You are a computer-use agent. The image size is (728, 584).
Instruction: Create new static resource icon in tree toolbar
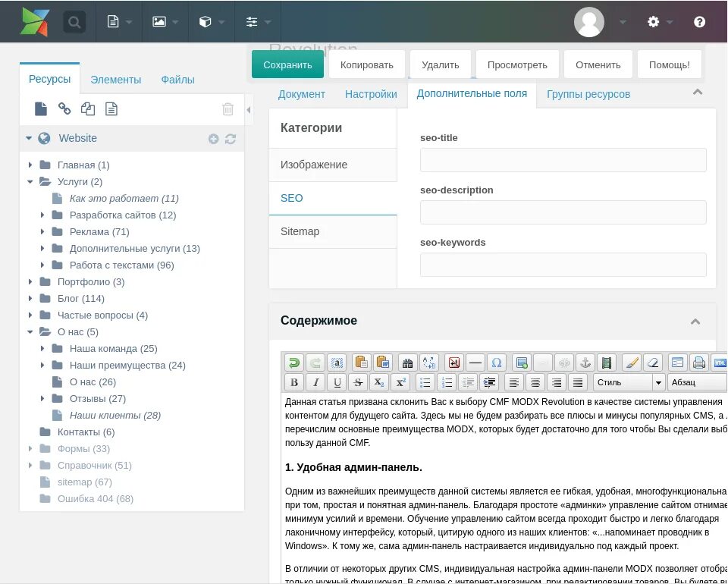111,108
